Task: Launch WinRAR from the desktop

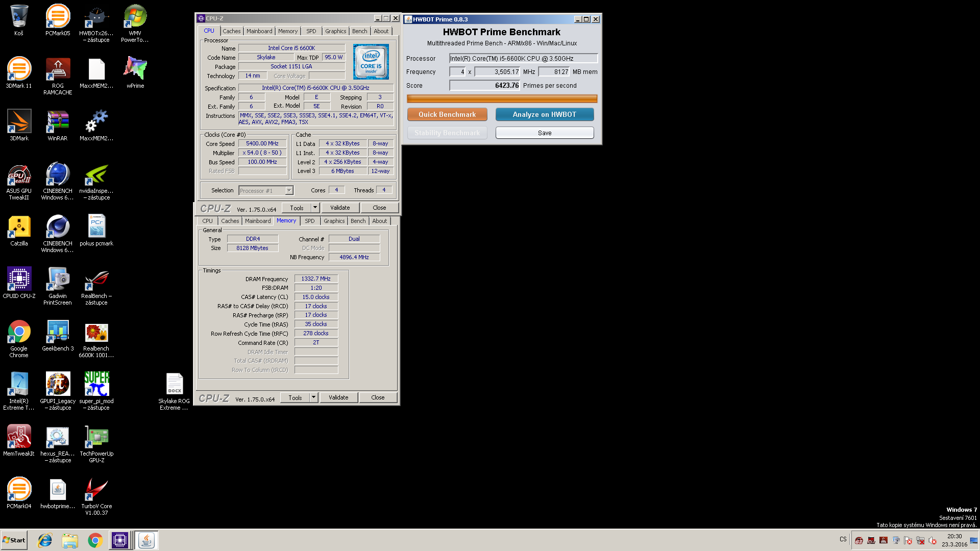Action: [x=58, y=126]
